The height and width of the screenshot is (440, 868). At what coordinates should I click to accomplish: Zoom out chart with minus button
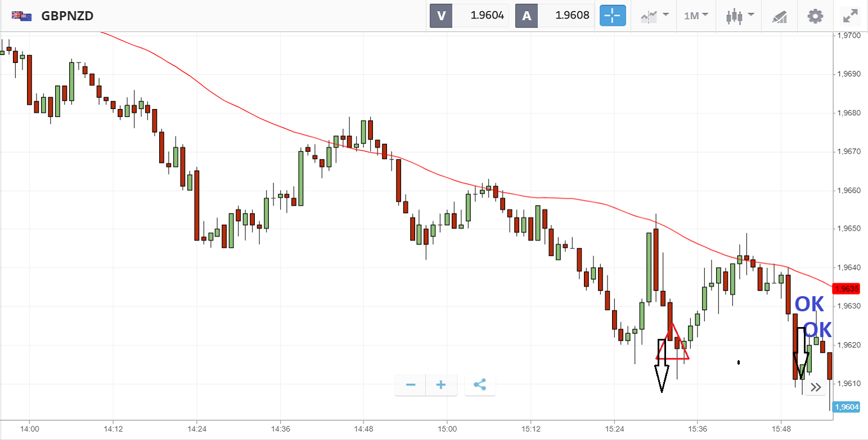pos(411,385)
